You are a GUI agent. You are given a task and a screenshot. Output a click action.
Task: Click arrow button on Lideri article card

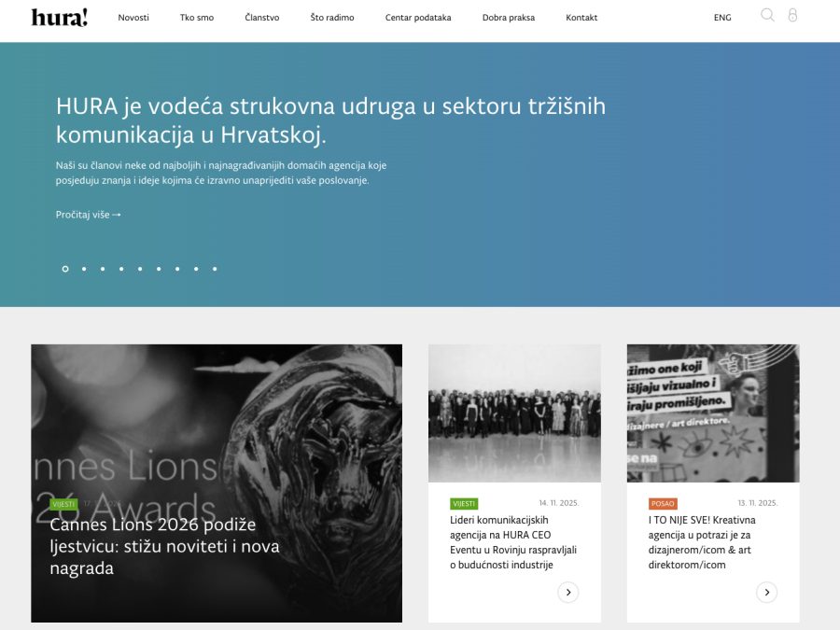pyautogui.click(x=567, y=593)
